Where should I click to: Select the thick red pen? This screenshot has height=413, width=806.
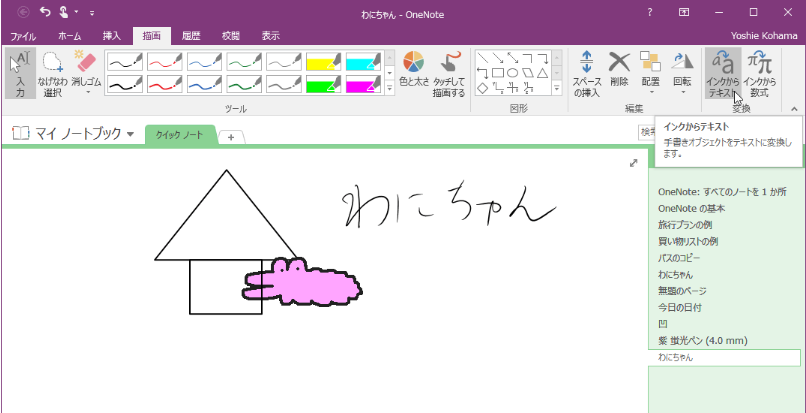tap(164, 84)
